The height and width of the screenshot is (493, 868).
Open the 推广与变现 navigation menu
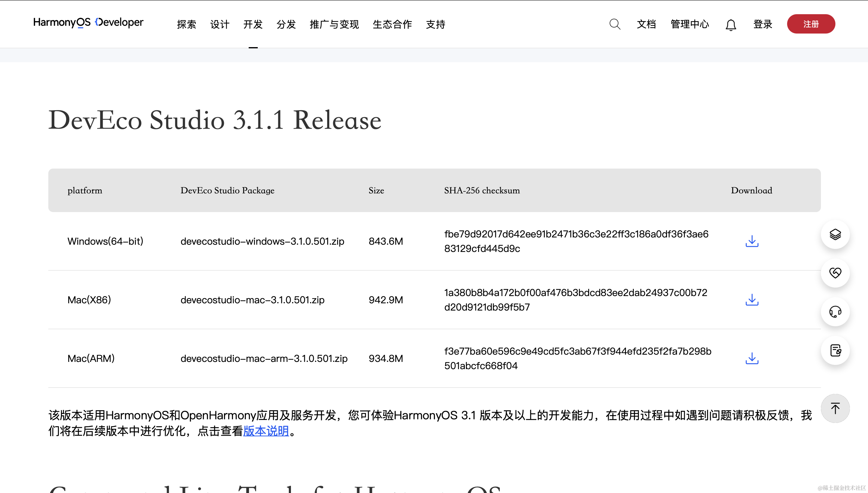(x=334, y=24)
